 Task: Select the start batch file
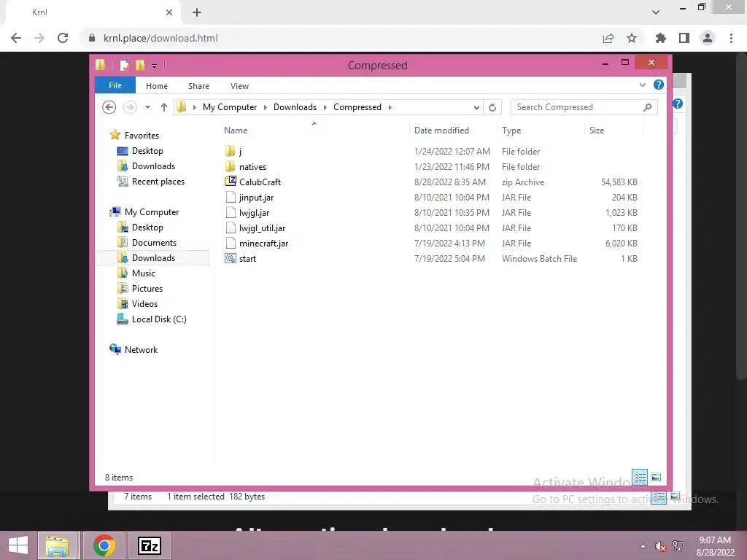(x=247, y=259)
